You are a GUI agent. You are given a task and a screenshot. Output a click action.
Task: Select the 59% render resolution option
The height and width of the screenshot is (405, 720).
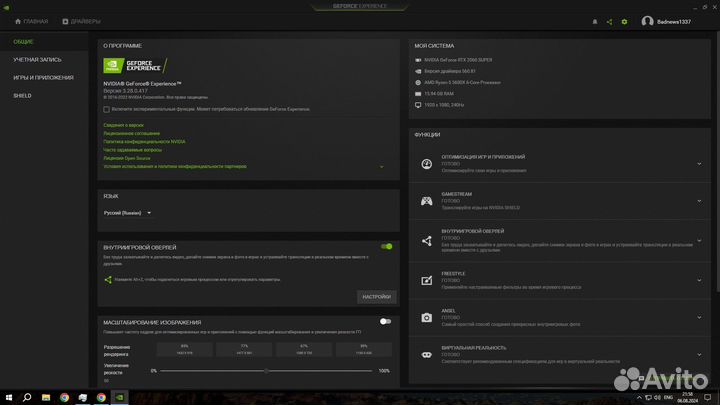(x=364, y=349)
